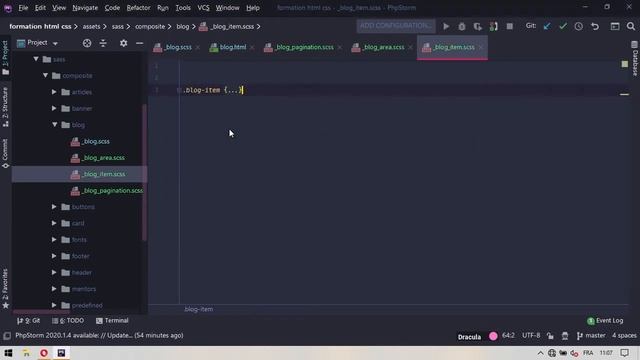
Task: Collapse the composite folder
Action: pos(45,76)
